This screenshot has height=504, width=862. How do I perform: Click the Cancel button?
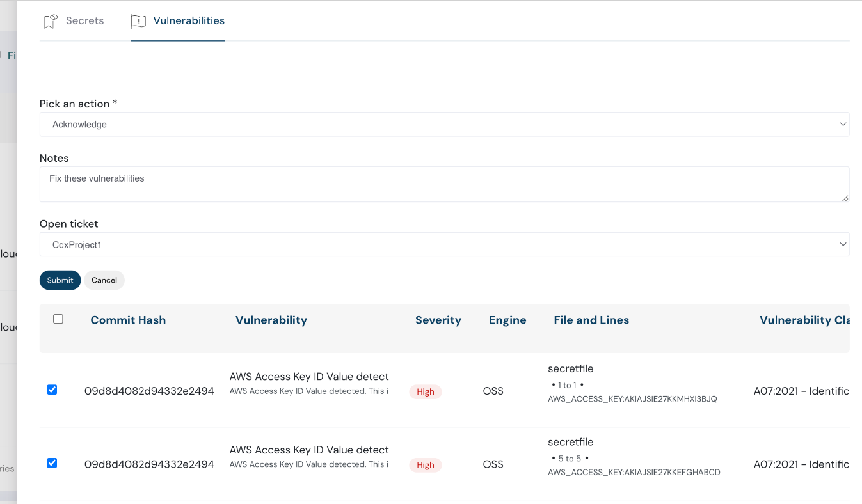pyautogui.click(x=104, y=280)
